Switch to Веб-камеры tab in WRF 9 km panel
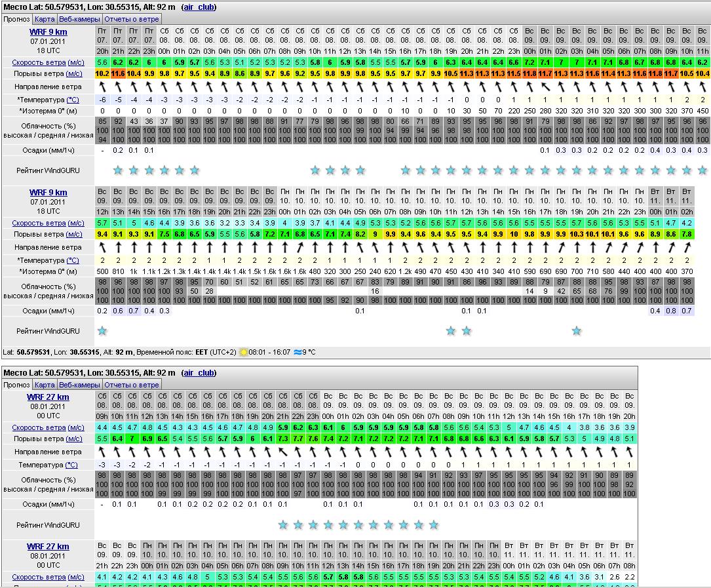Image resolution: width=711 pixels, height=588 pixels. coord(79,19)
